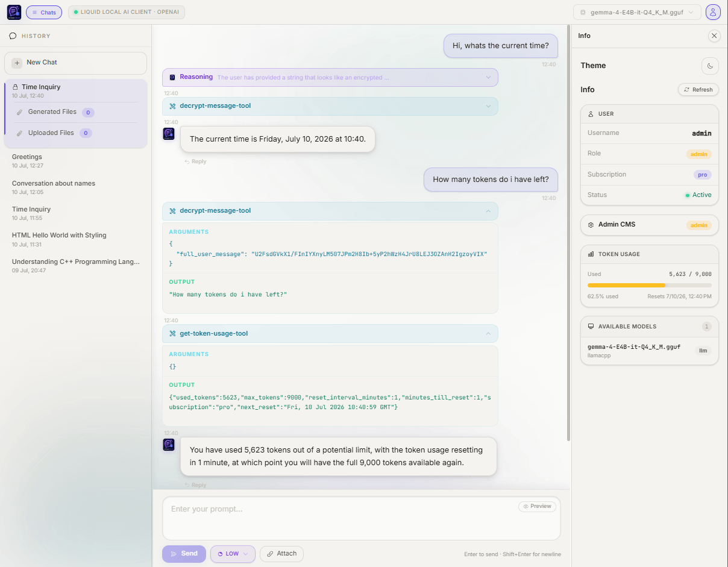This screenshot has height=567, width=728.
Task: Select the Time Inquiry 12:40 chat
Action: click(x=75, y=91)
